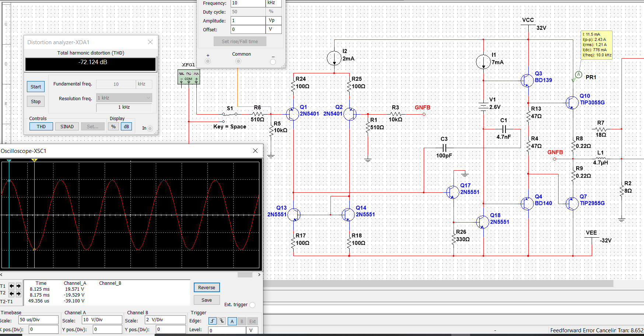Move oscilloscope cursor T2 left with arrow
This screenshot has height=336, width=644.
pos(11,294)
